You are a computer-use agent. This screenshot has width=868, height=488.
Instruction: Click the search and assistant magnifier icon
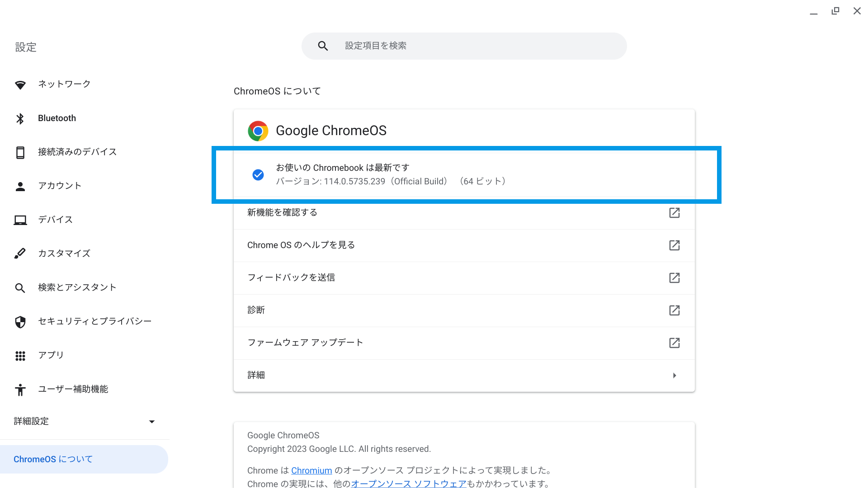pos(20,288)
